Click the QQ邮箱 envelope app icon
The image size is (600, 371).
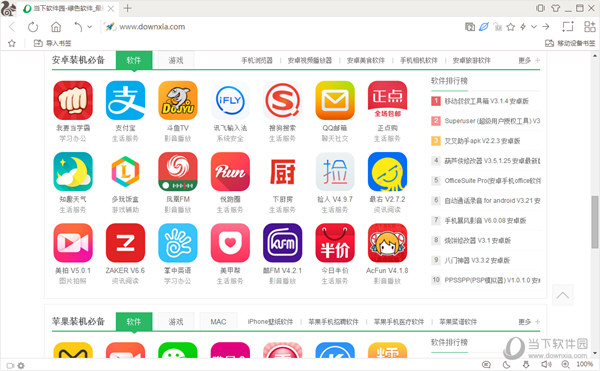[x=335, y=100]
